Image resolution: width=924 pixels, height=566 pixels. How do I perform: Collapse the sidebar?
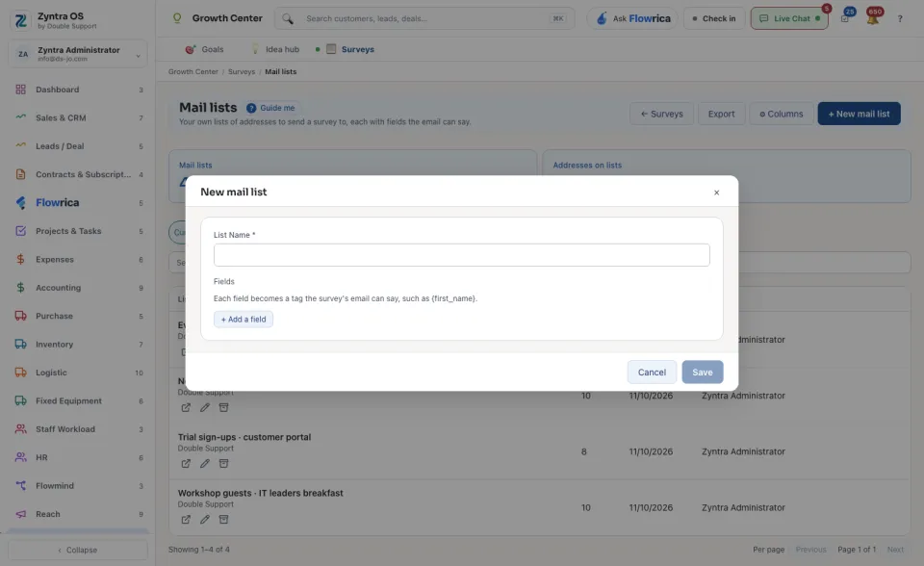78,550
